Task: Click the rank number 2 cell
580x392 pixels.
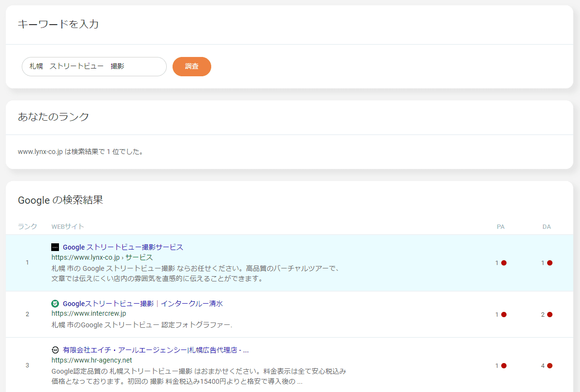Action: 27,314
